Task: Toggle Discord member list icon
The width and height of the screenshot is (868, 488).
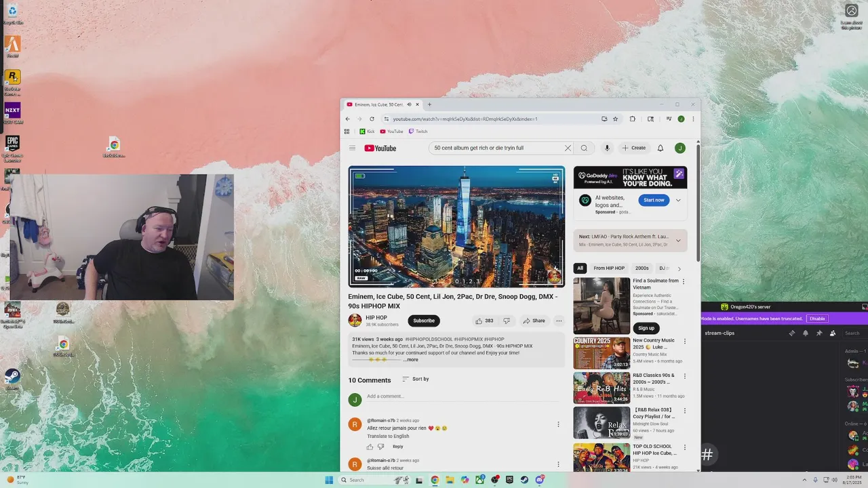Action: 833,333
